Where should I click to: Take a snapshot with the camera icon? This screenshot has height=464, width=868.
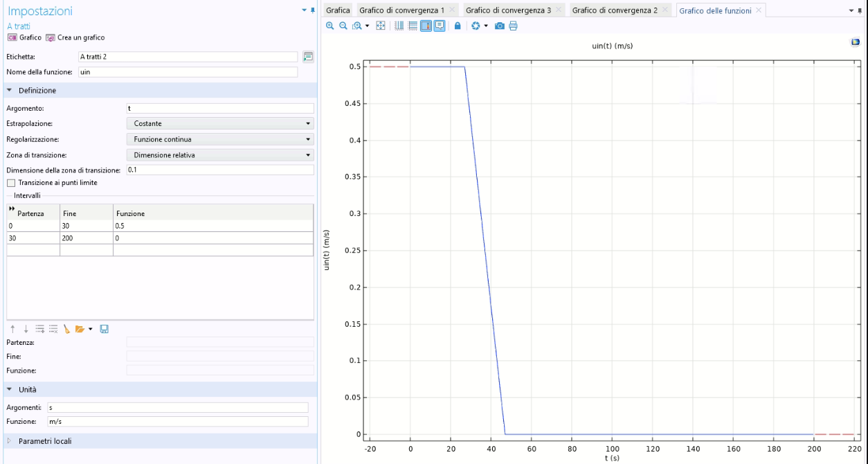pyautogui.click(x=499, y=26)
